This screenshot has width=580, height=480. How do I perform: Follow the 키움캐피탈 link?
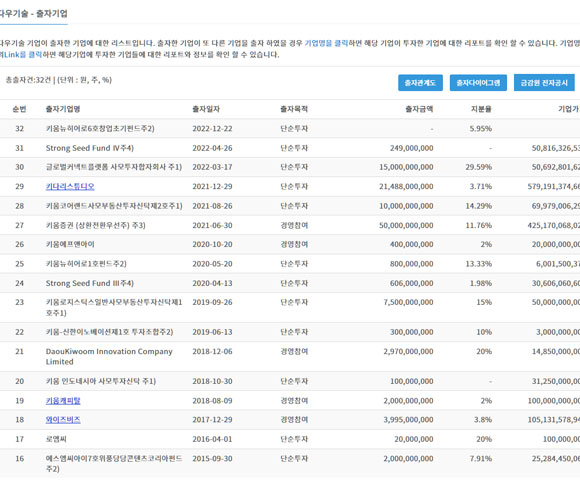63,400
